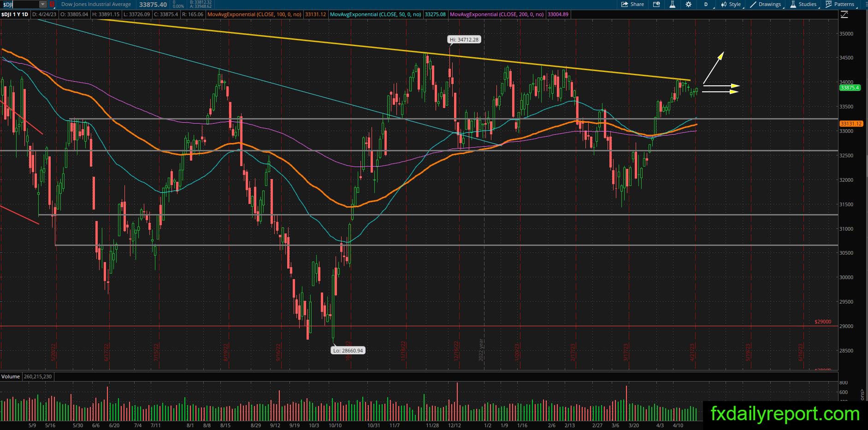868x430 pixels.
Task: Click the green 33875.4 price axis tag
Action: (850, 88)
